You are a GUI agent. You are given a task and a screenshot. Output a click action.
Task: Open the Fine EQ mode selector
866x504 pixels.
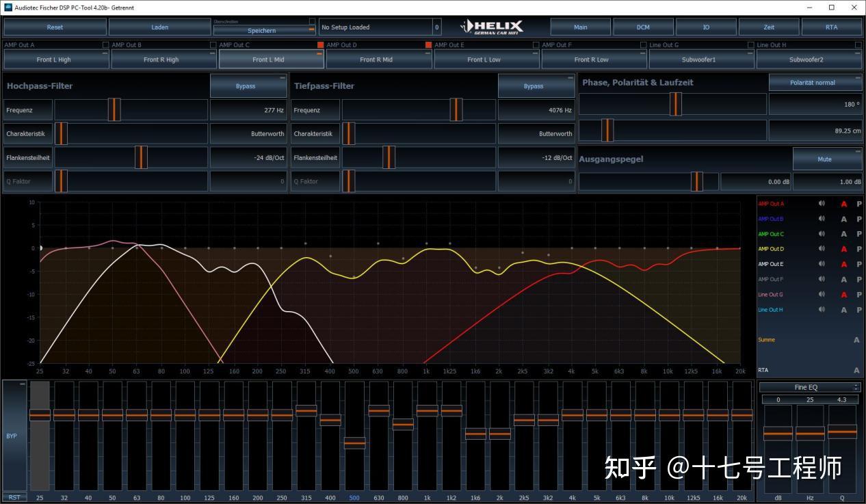click(809, 386)
